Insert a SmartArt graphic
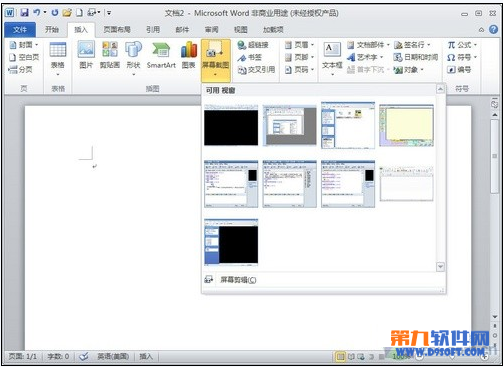 pos(161,55)
